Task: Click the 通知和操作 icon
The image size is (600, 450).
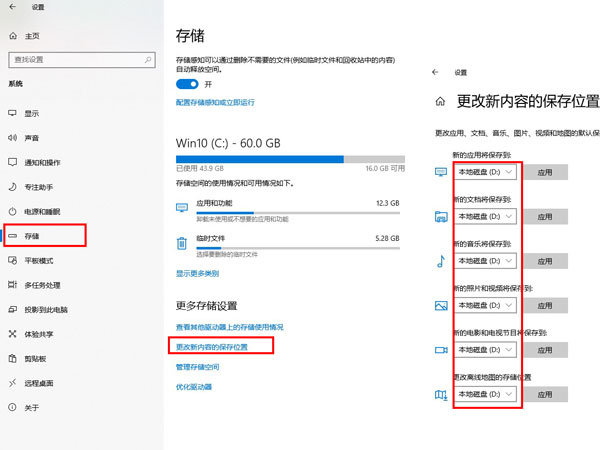Action: pos(13,162)
